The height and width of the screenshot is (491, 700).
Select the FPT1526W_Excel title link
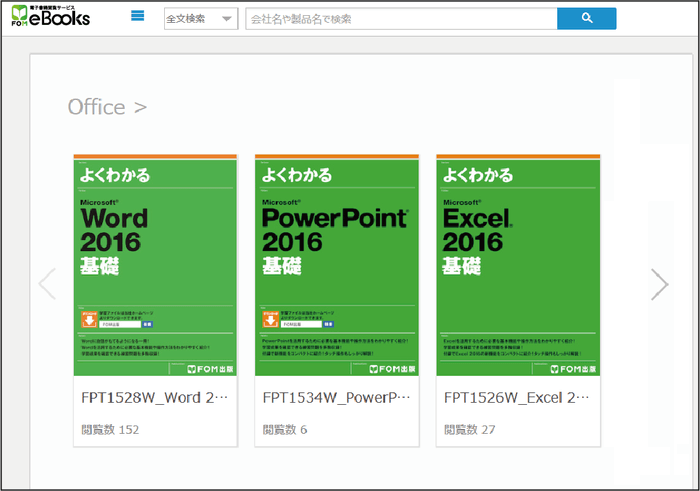click(x=518, y=397)
